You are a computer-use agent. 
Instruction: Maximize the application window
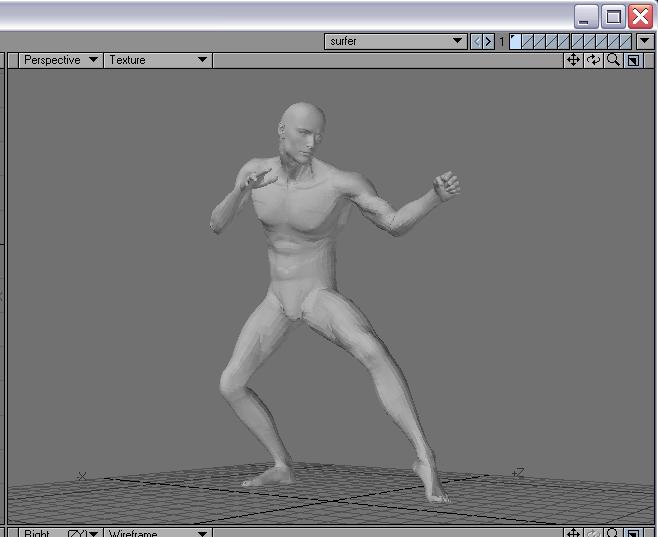[613, 17]
